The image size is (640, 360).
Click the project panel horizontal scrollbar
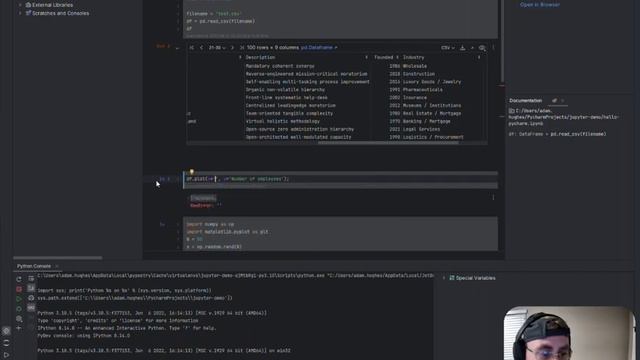point(58,258)
